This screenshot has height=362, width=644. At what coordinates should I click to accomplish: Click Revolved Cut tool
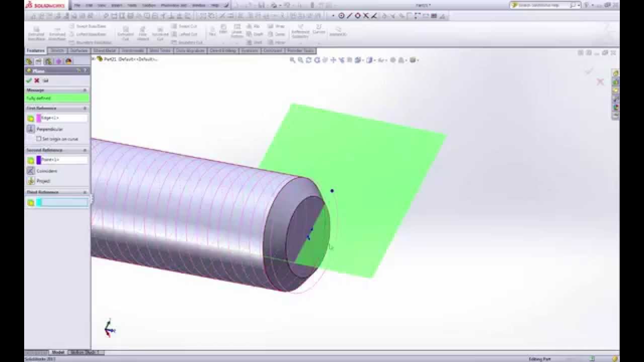(160, 34)
